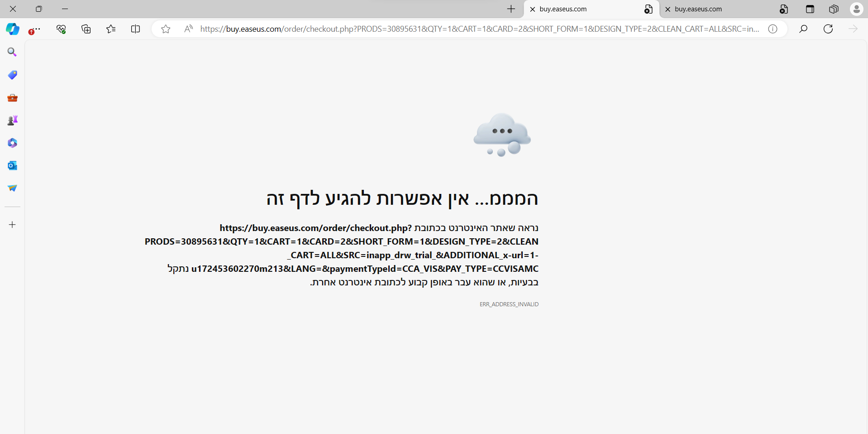Screen dimensions: 868x434
Task: Refresh the page
Action: pos(828,29)
